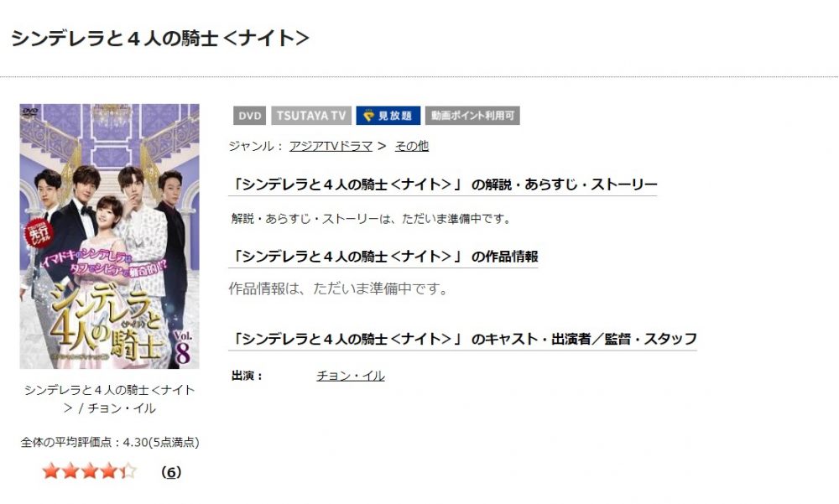
Task: Click the star rating display
Action: [89, 471]
